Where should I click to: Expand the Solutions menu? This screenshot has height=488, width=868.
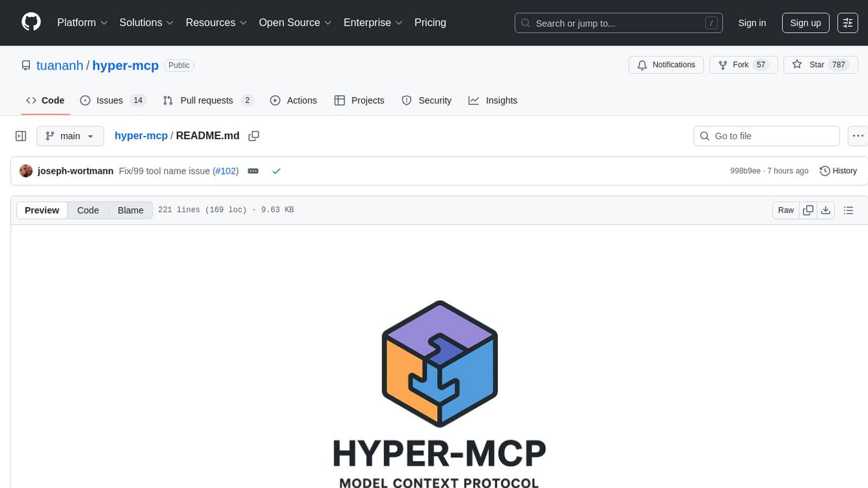146,22
